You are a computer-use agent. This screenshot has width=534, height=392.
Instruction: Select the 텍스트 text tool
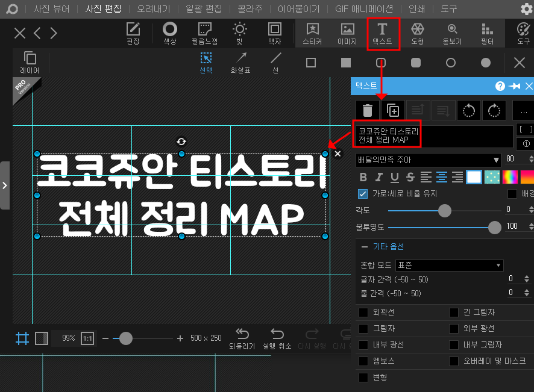pos(383,33)
